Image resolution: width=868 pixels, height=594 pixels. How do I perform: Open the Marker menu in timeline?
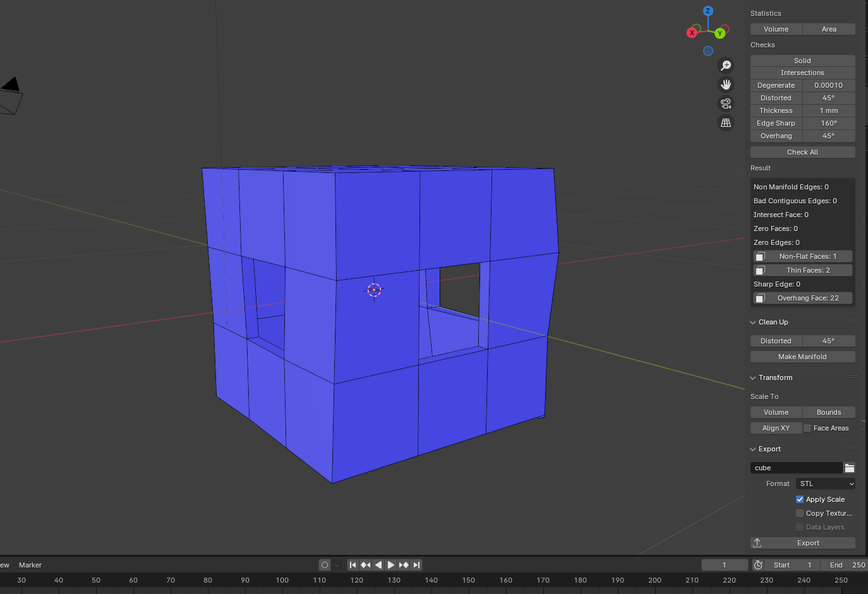pyautogui.click(x=30, y=565)
